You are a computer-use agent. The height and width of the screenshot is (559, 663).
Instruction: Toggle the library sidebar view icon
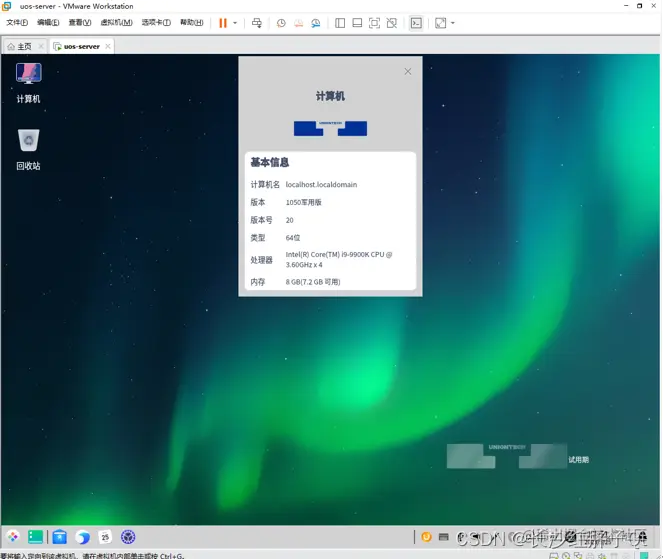[x=340, y=23]
